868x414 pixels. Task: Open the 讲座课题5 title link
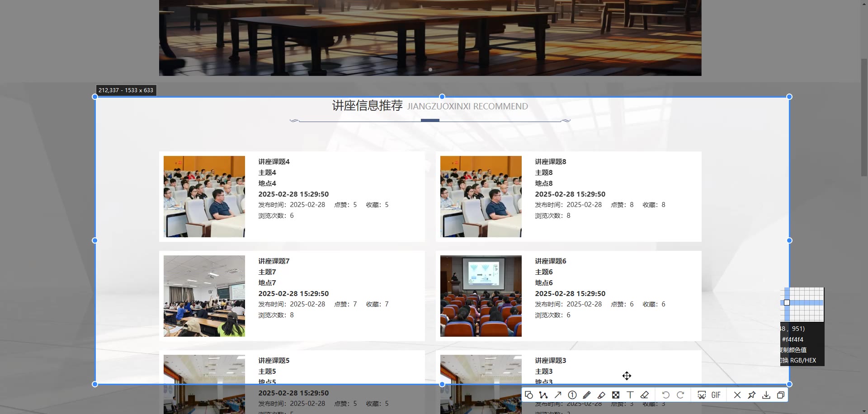point(274,361)
